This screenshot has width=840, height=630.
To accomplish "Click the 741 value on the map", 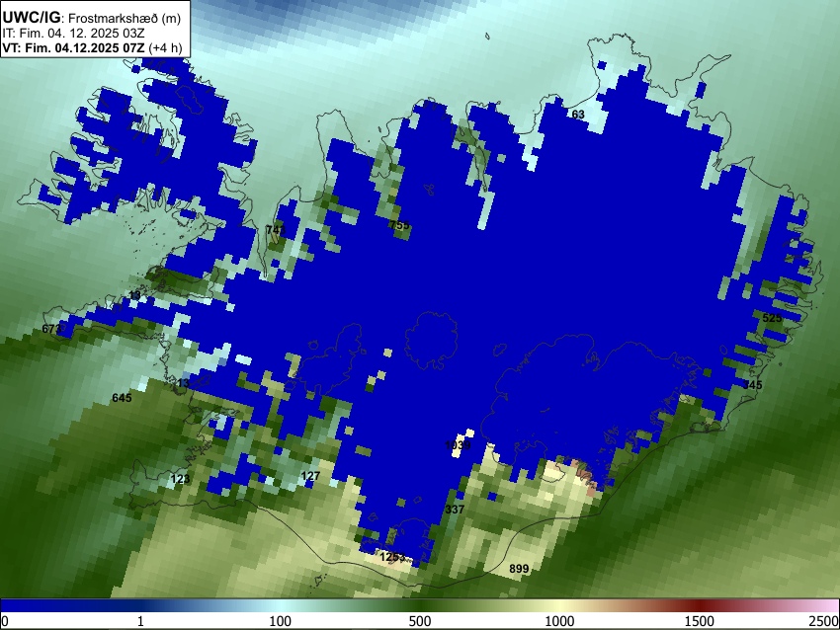I will click(x=276, y=230).
